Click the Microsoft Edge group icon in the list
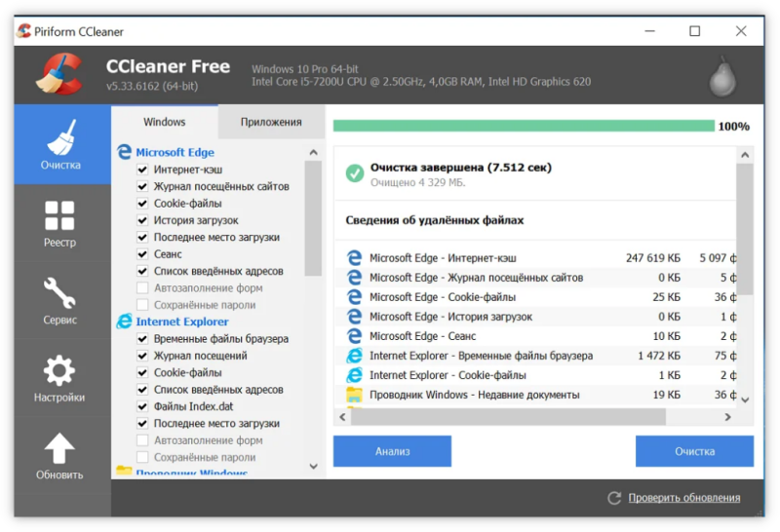Image resolution: width=780 pixels, height=532 pixels. [124, 152]
